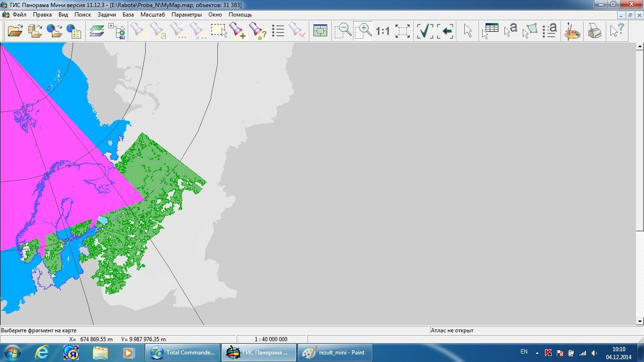The image size is (644, 362).
Task: Click the printer icon
Action: 594,31
